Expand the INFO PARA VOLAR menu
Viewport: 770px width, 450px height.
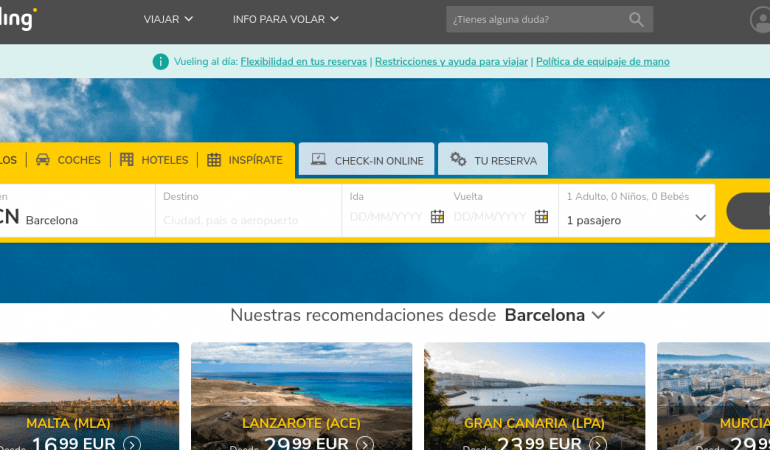pos(285,19)
